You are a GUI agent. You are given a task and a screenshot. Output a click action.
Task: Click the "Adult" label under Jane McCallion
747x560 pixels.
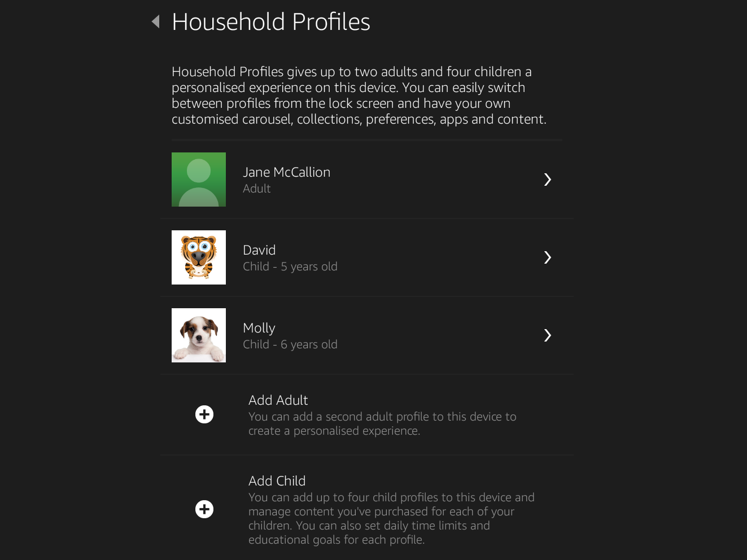[x=257, y=189]
